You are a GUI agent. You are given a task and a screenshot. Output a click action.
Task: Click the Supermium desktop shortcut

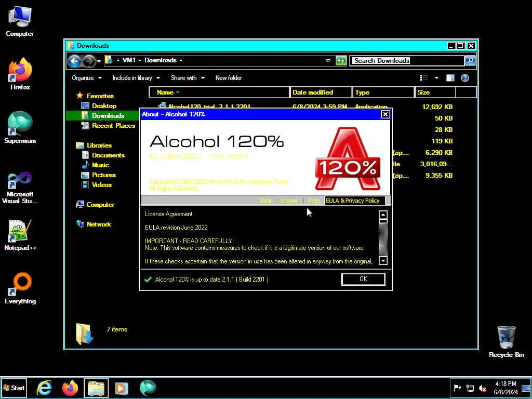pos(20,128)
